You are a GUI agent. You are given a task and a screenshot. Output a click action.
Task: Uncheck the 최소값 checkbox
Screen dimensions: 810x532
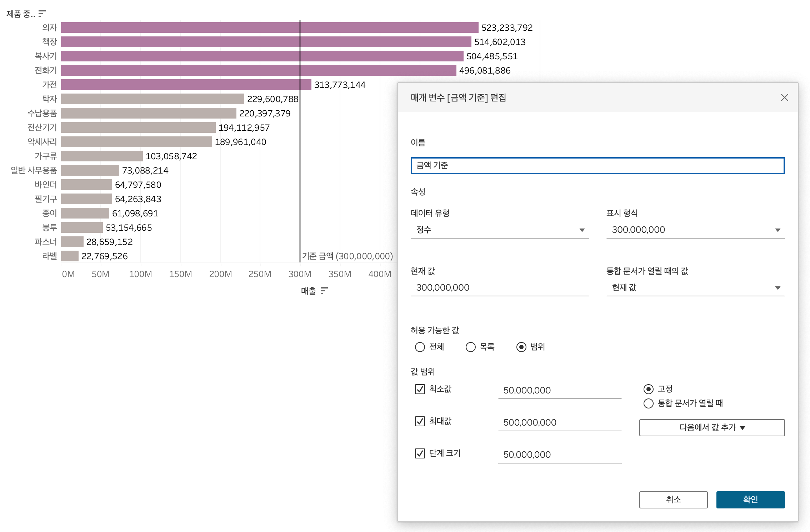[420, 389]
